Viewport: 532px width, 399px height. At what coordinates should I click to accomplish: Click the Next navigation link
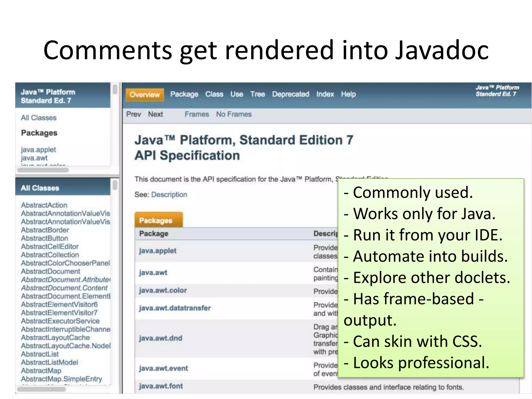coord(155,114)
